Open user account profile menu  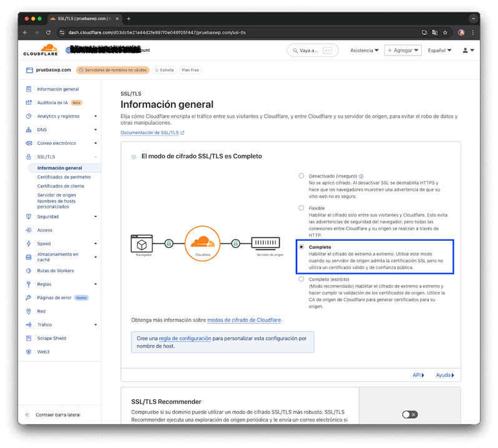(x=468, y=50)
